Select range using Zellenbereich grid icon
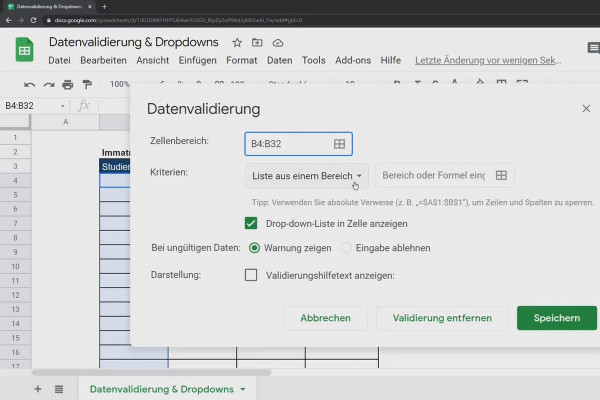The image size is (600, 400). 339,144
